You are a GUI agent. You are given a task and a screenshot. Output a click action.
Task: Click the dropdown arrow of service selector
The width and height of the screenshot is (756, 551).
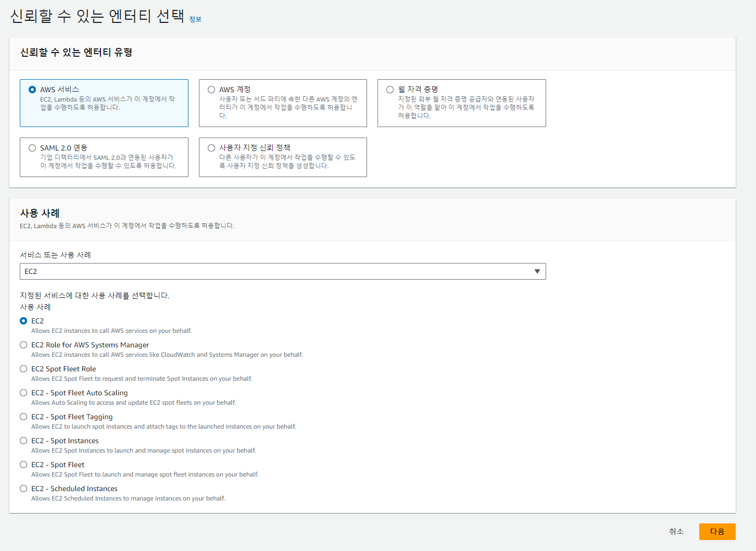point(537,271)
